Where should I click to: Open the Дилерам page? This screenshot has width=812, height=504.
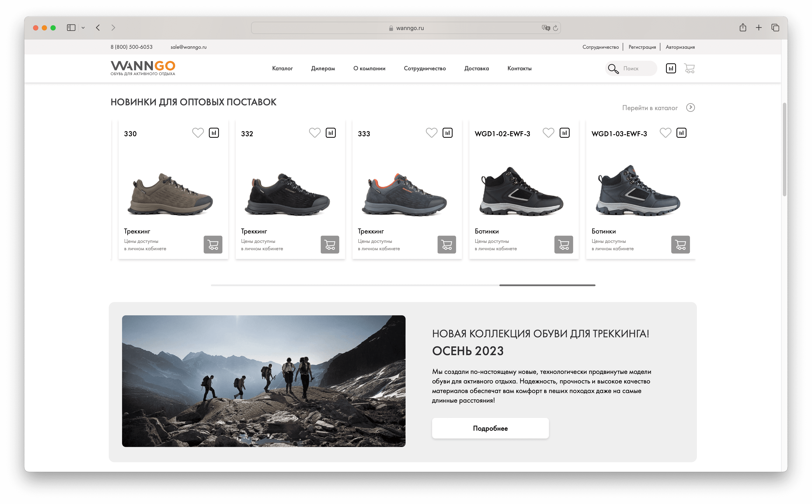tap(323, 68)
